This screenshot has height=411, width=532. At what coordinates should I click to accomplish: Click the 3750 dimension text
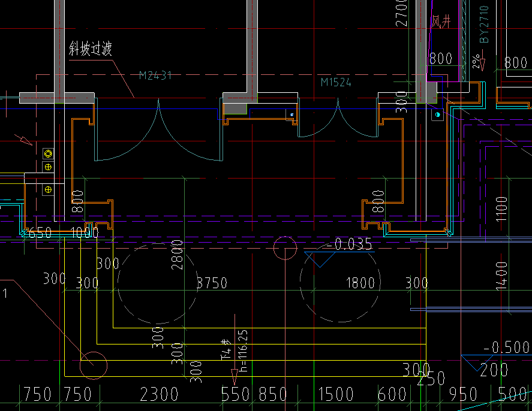[212, 282]
